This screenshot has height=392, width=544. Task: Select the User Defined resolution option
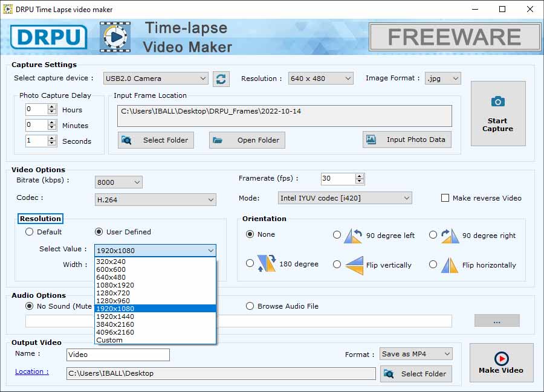(99, 232)
